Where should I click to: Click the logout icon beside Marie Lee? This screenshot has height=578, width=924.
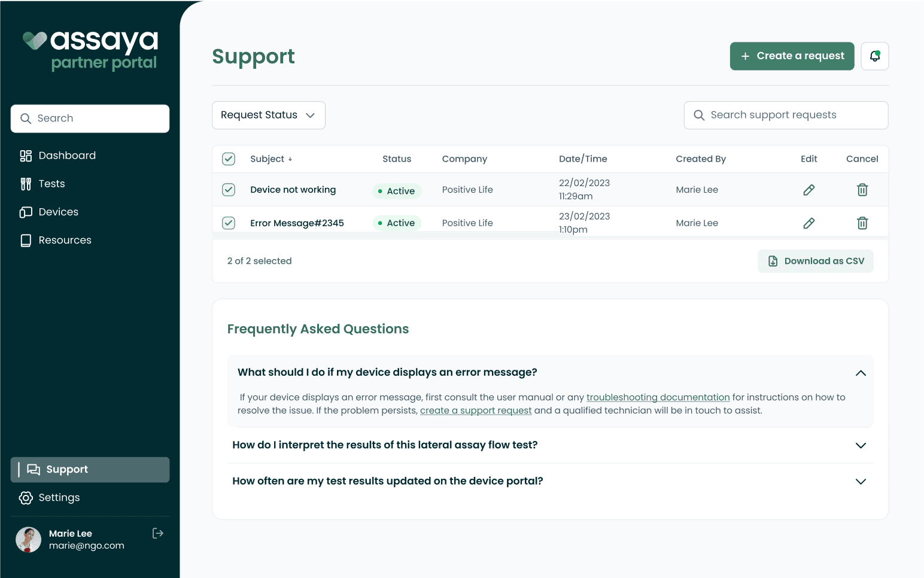click(x=158, y=533)
